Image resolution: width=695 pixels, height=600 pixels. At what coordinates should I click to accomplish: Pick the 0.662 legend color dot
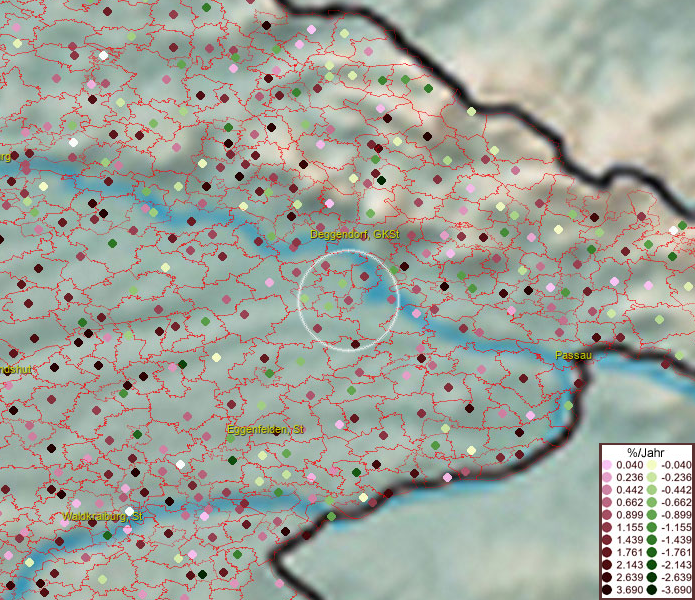[x=607, y=503]
